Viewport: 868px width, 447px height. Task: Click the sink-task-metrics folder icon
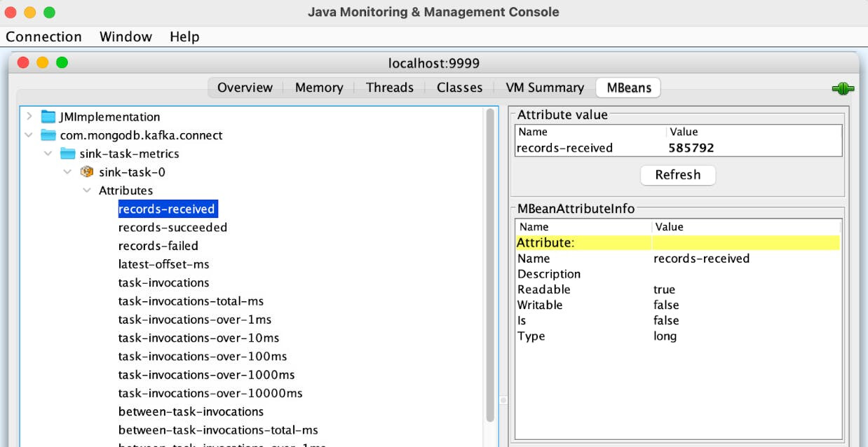click(67, 153)
